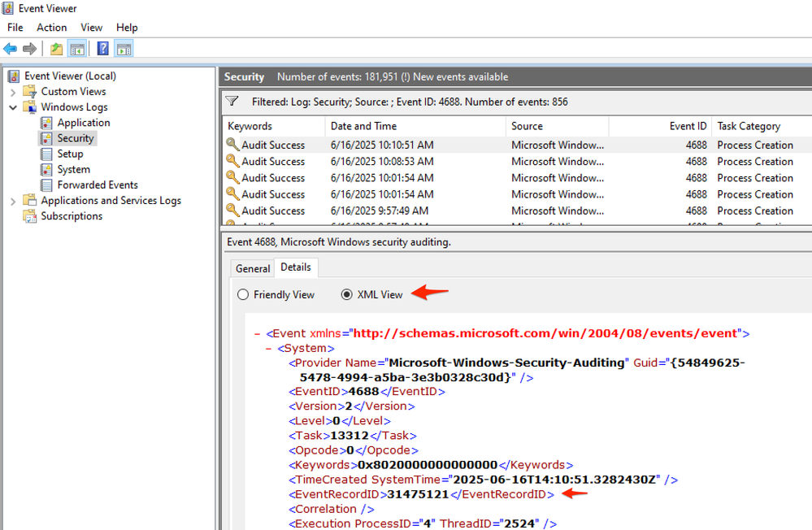Click the Subscriptions icon in the tree
The height and width of the screenshot is (530, 812).
[30, 216]
